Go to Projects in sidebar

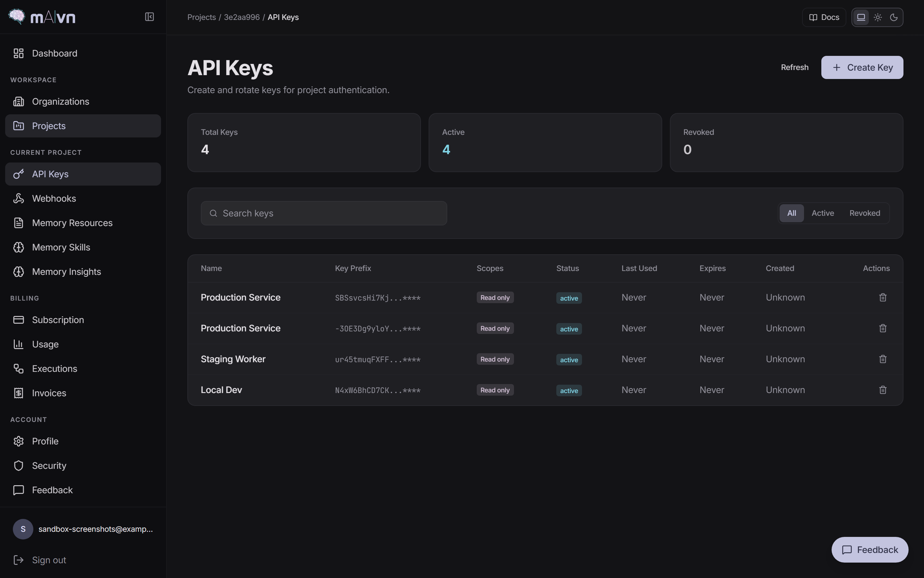pos(83,126)
